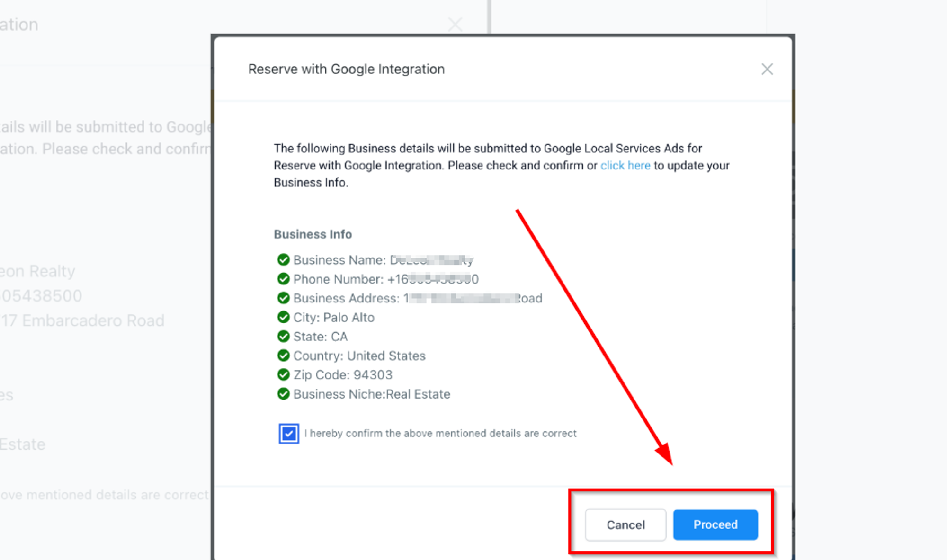This screenshot has width=947, height=560.
Task: Close the Reserve with Google Integration dialog
Action: pyautogui.click(x=767, y=69)
